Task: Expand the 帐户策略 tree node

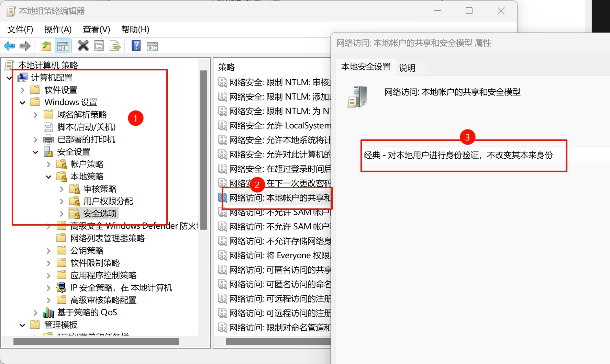Action: (x=49, y=164)
